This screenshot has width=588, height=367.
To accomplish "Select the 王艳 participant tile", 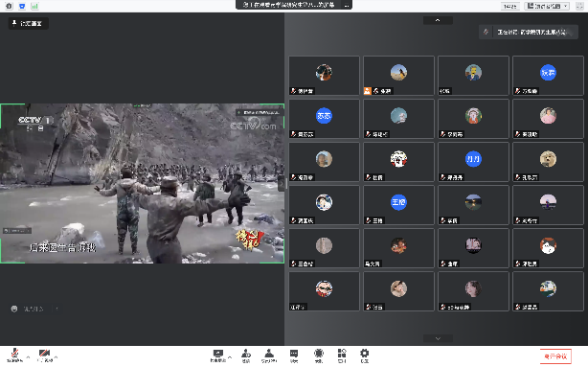I will [398, 205].
